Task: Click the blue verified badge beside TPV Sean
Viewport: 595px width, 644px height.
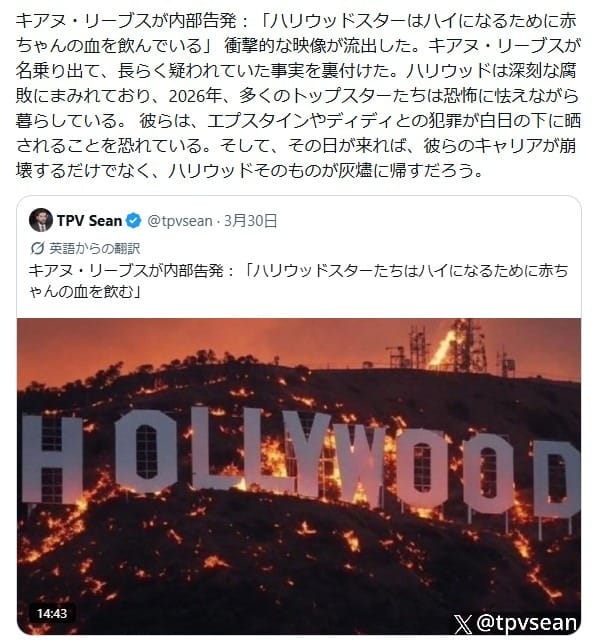Action: click(133, 221)
